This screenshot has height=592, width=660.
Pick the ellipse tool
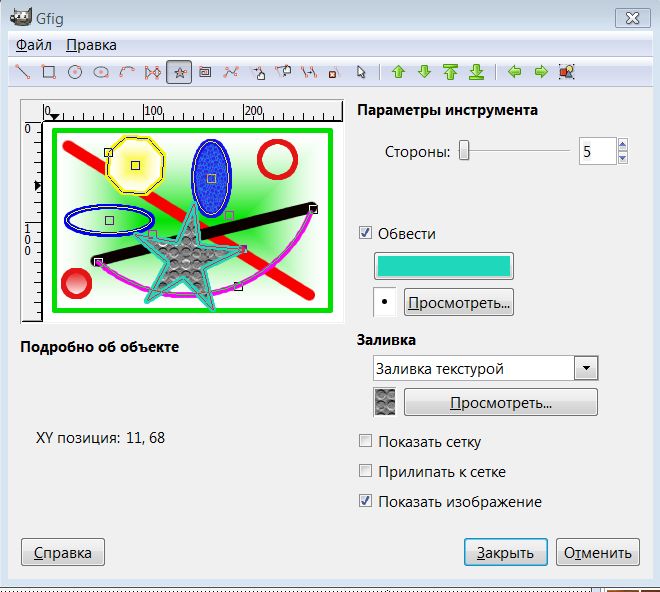[x=100, y=72]
